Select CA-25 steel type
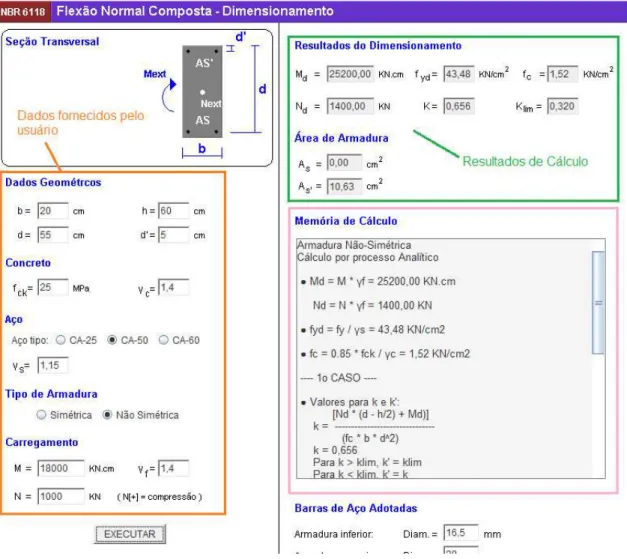 pyautogui.click(x=61, y=340)
